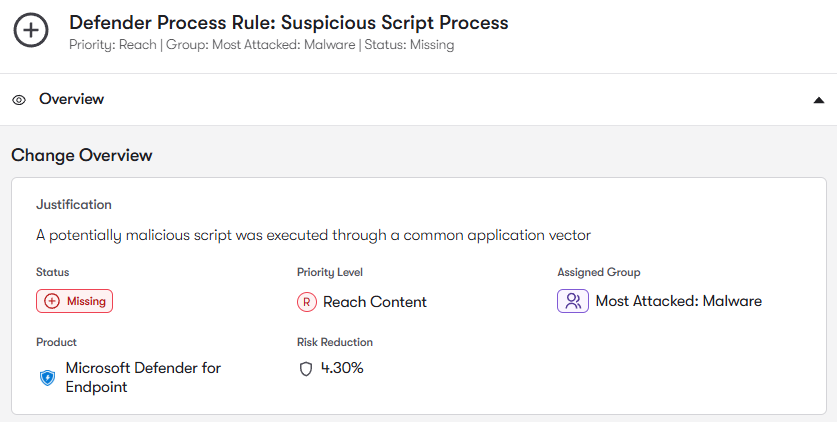Click the Reach Content priority text

pos(374,302)
